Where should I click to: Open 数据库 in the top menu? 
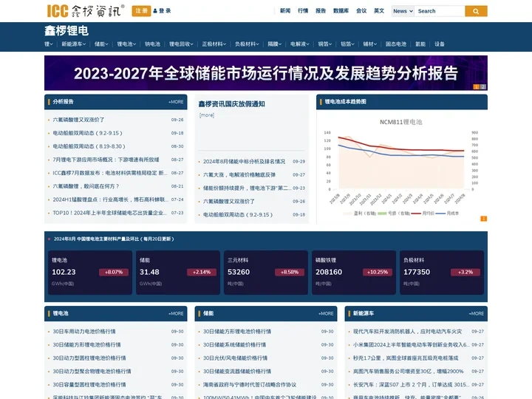[341, 11]
